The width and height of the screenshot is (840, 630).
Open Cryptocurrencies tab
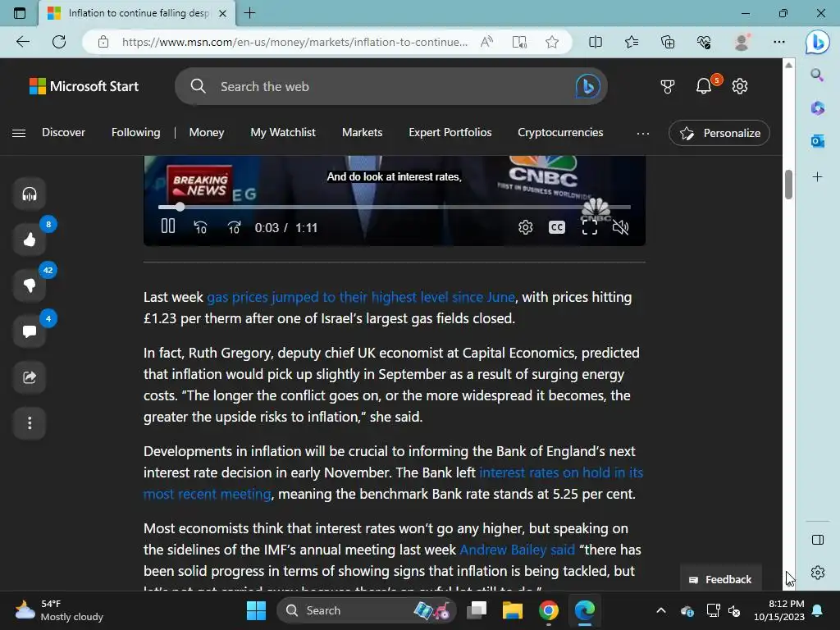(560, 132)
